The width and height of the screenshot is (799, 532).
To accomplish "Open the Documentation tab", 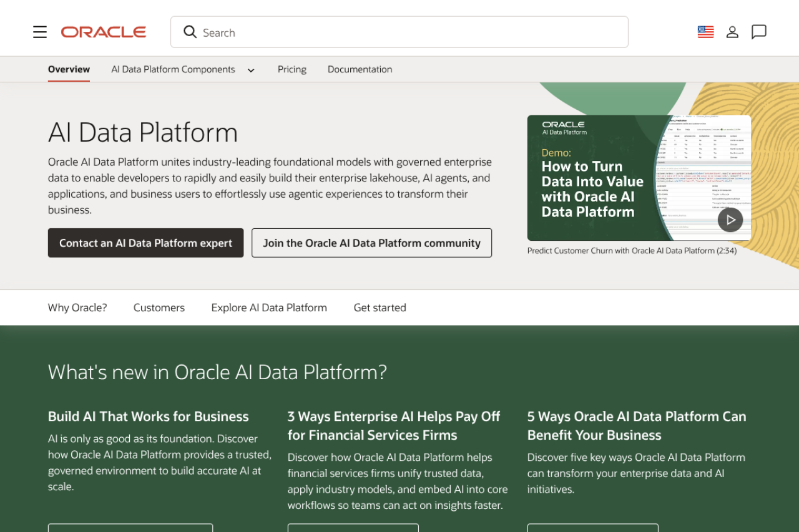I will click(360, 69).
